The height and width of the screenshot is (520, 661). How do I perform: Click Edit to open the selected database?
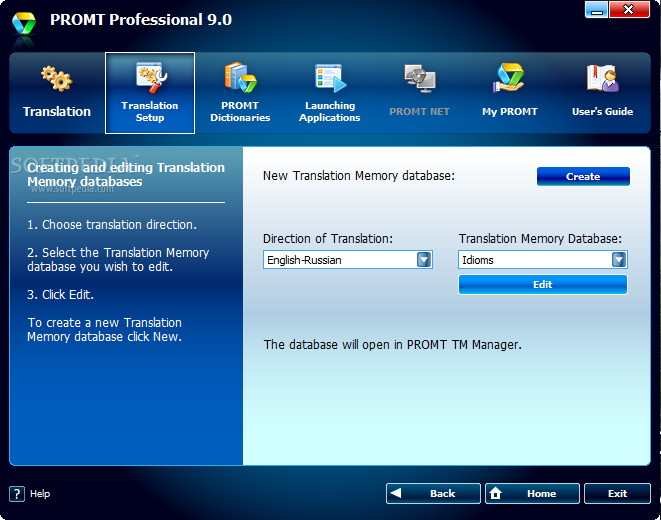pyautogui.click(x=543, y=284)
